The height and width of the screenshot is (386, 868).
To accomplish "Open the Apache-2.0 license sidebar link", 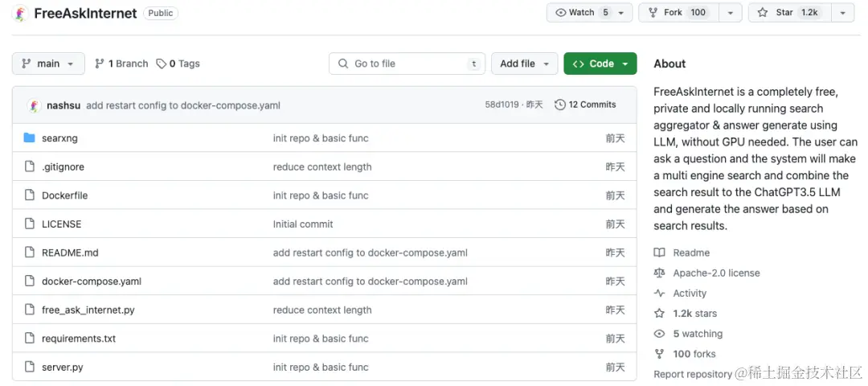I will tap(716, 273).
